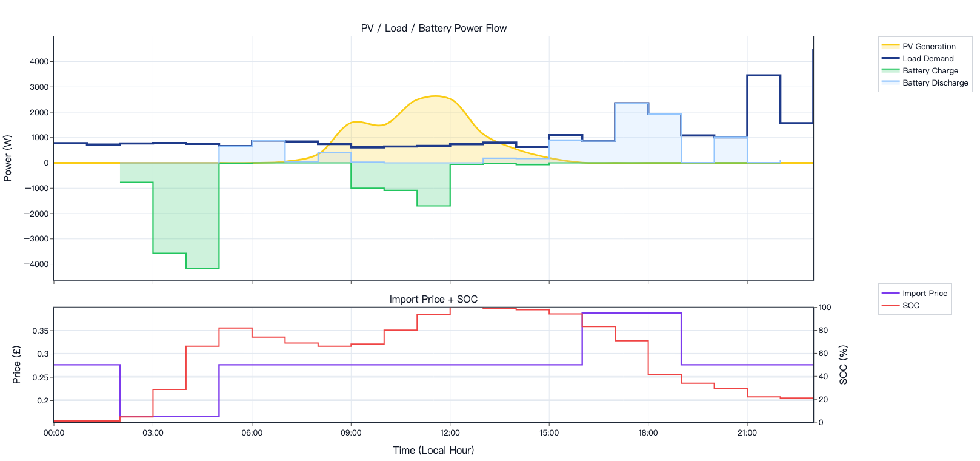The image size is (980, 461).
Task: Click the light blue Battery Discharge legend swatch
Action: pos(890,82)
